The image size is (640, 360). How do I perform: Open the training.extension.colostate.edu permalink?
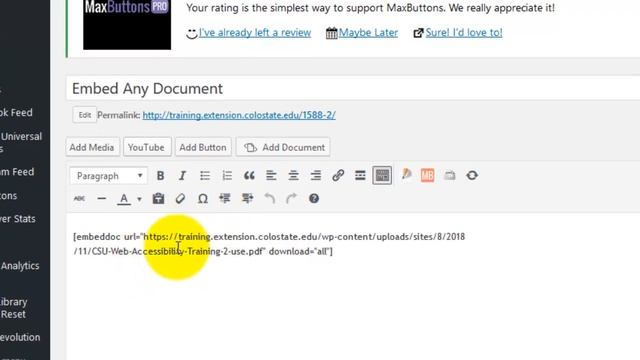click(x=239, y=116)
